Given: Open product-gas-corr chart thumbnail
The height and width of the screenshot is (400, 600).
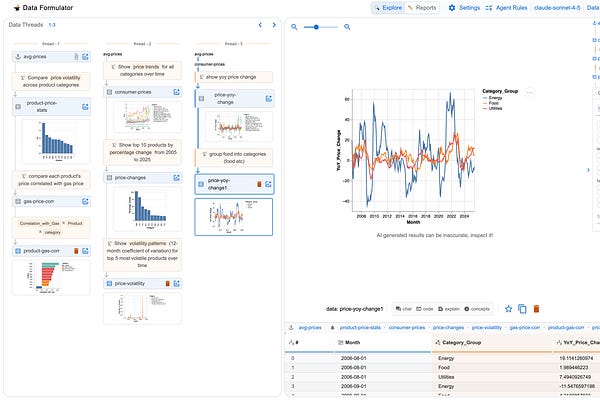Looking at the screenshot, I should coord(51,278).
